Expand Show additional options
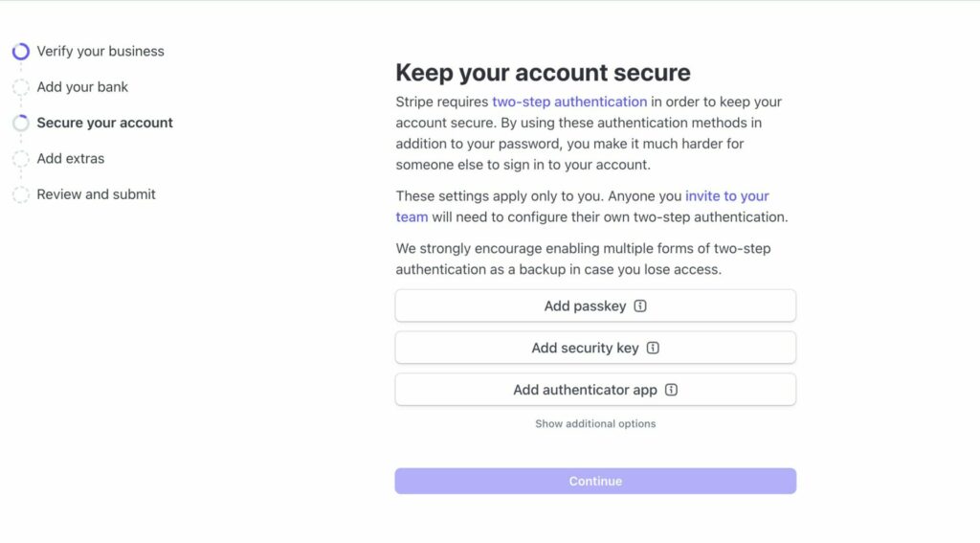The height and width of the screenshot is (543, 980). click(x=595, y=423)
